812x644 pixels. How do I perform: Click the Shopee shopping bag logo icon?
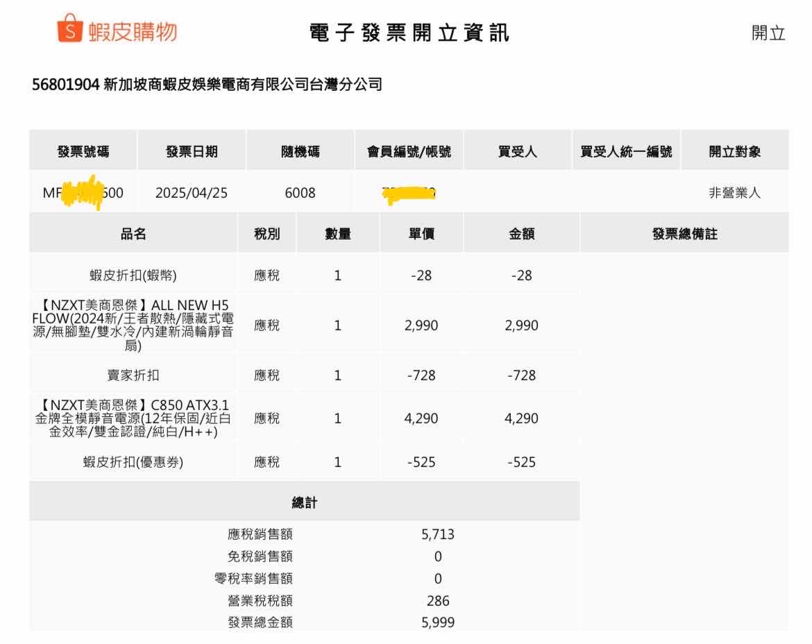point(69,28)
